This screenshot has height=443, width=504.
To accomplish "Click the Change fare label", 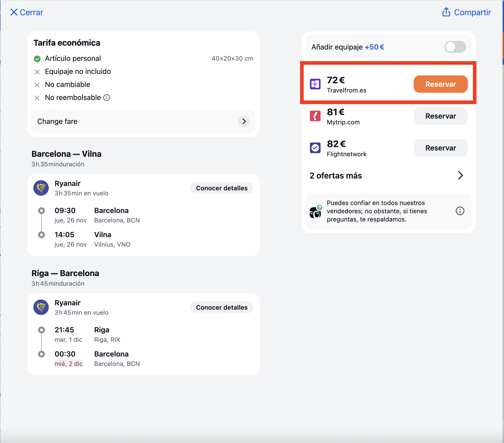I will tap(57, 121).
